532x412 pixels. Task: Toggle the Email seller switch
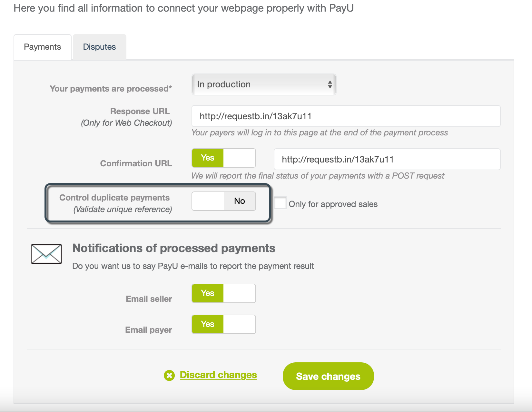(x=224, y=293)
